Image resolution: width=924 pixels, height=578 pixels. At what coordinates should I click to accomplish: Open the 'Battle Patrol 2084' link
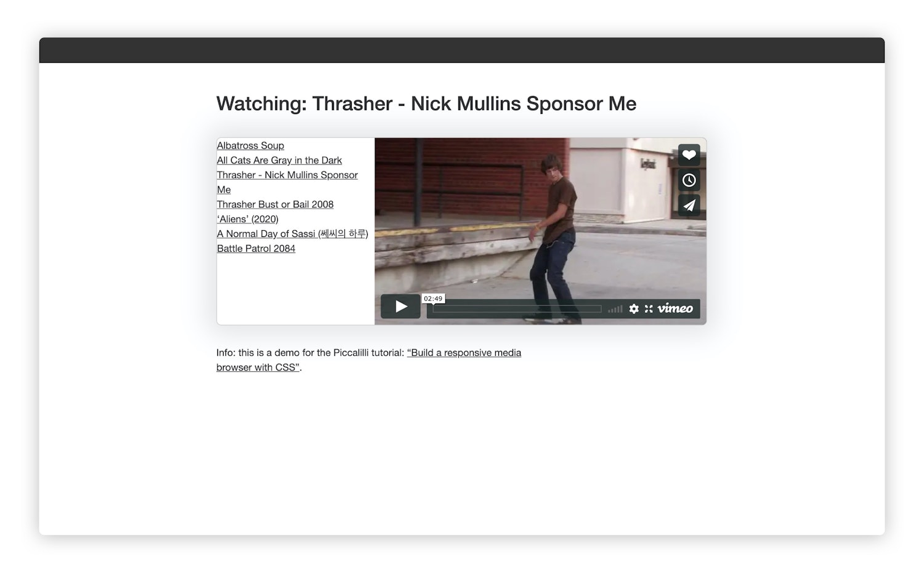pyautogui.click(x=256, y=249)
